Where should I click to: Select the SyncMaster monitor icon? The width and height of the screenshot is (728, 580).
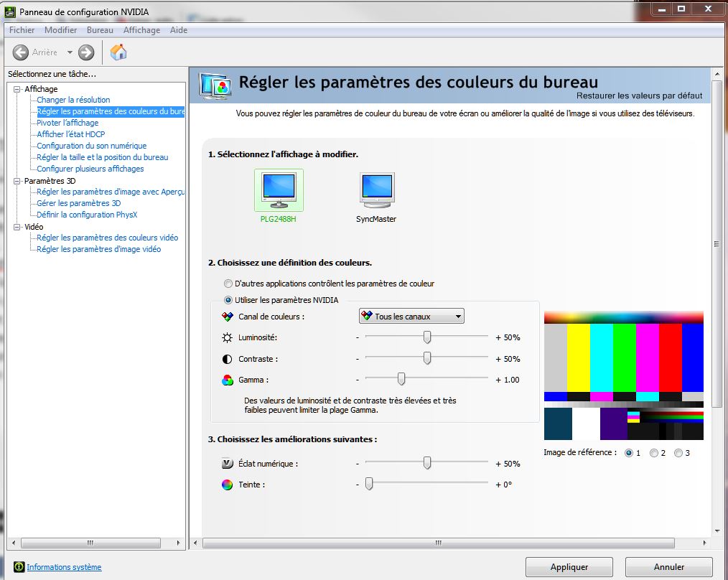tap(377, 190)
